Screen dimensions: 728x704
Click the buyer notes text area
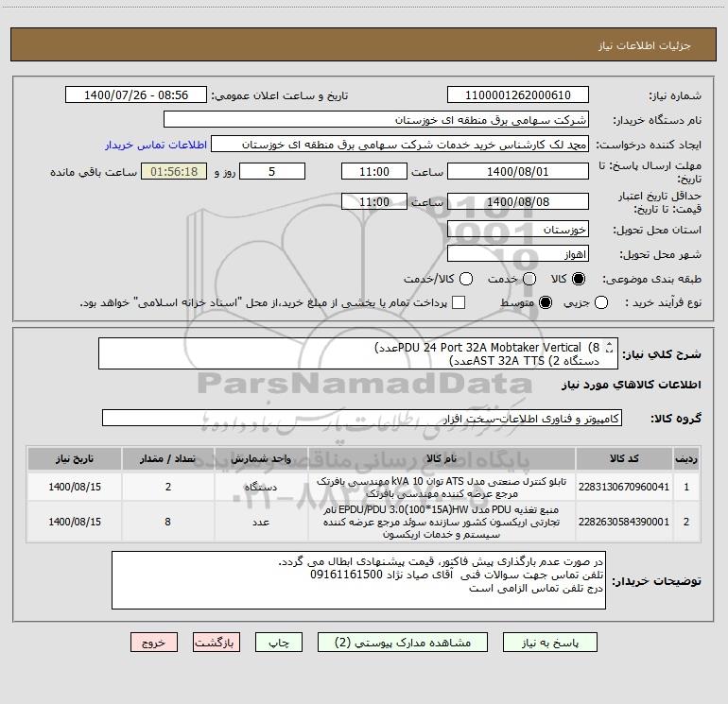point(358,580)
